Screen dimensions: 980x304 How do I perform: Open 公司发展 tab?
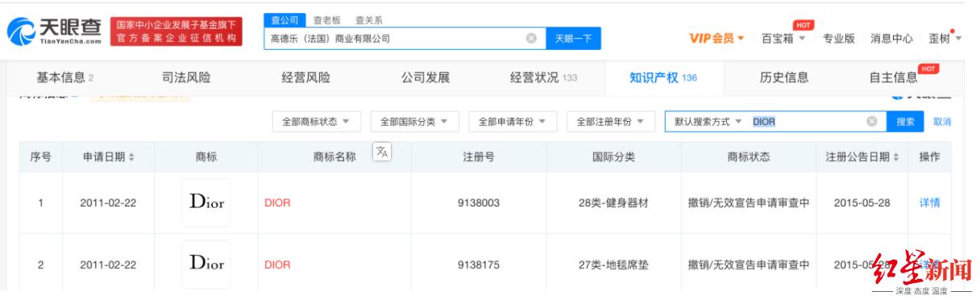tap(425, 77)
